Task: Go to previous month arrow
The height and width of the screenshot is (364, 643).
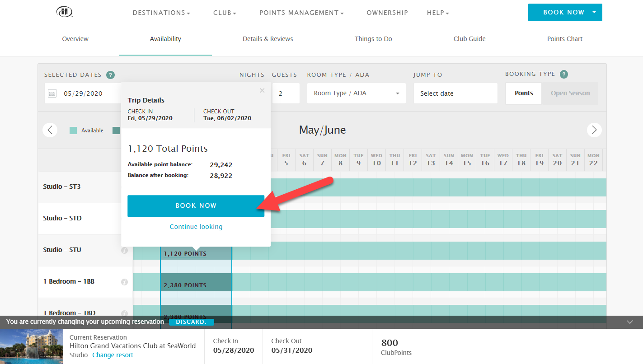Action: point(50,130)
